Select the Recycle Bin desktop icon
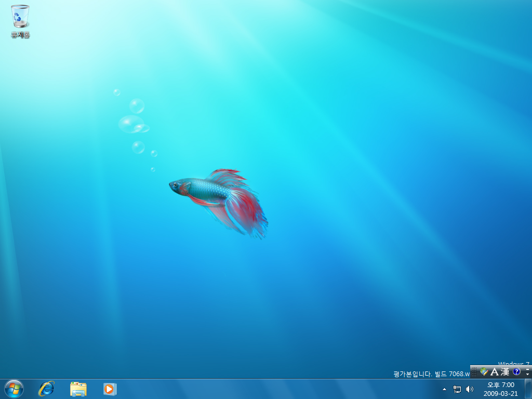 click(20, 17)
